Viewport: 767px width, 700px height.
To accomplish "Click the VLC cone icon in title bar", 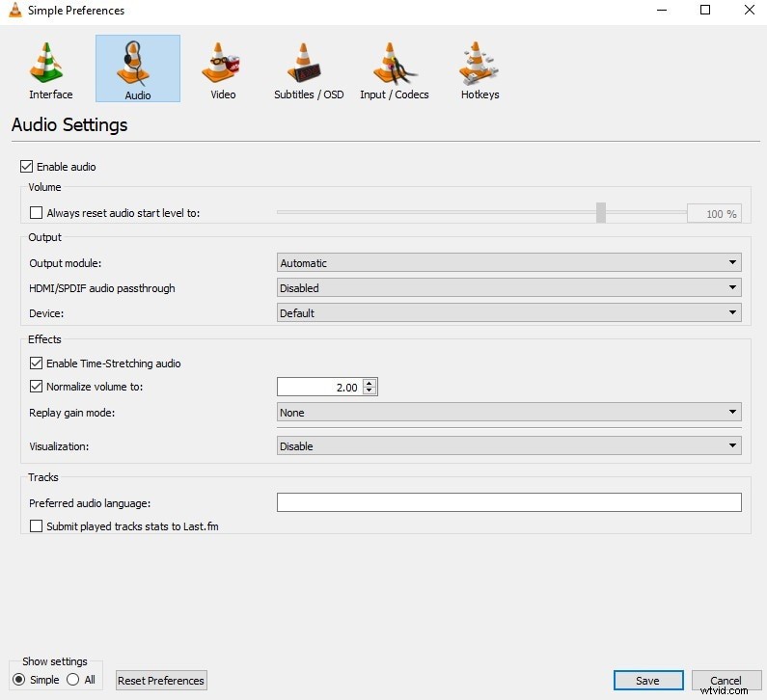I will pyautogui.click(x=15, y=10).
